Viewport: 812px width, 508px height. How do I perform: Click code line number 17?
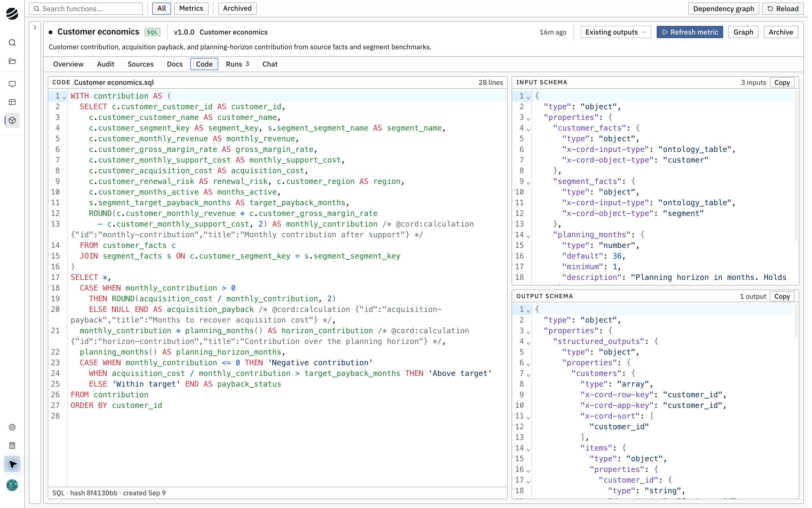click(55, 278)
